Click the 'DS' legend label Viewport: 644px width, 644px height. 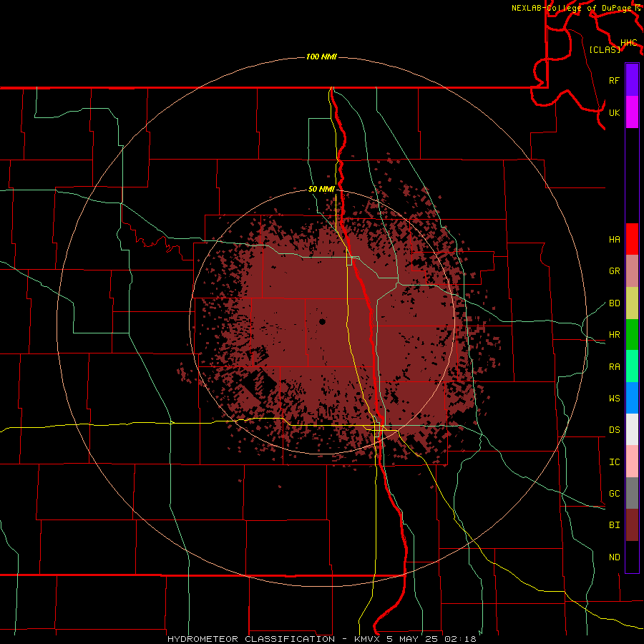(x=614, y=430)
